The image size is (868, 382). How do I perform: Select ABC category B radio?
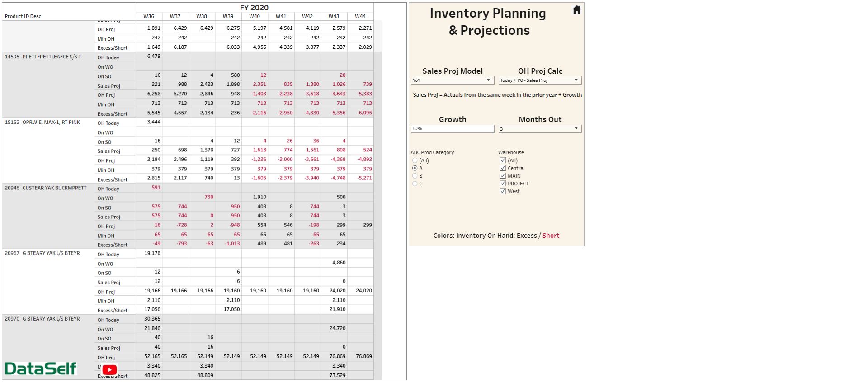(415, 176)
